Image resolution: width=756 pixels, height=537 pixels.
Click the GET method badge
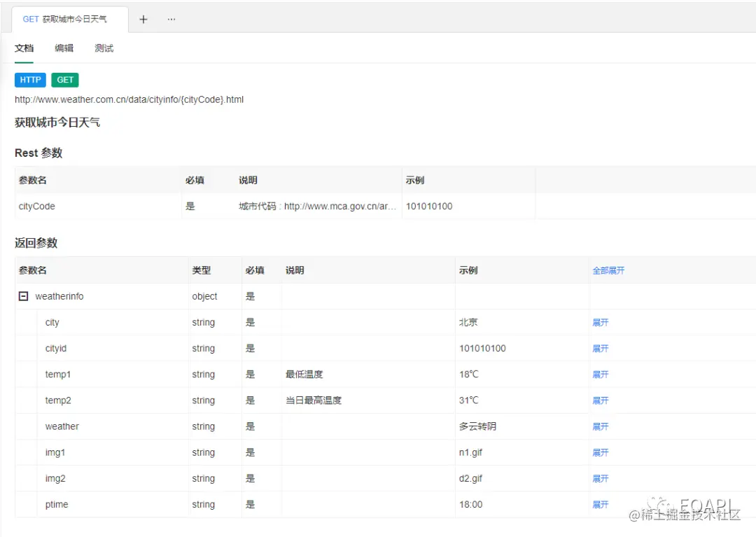(65, 80)
